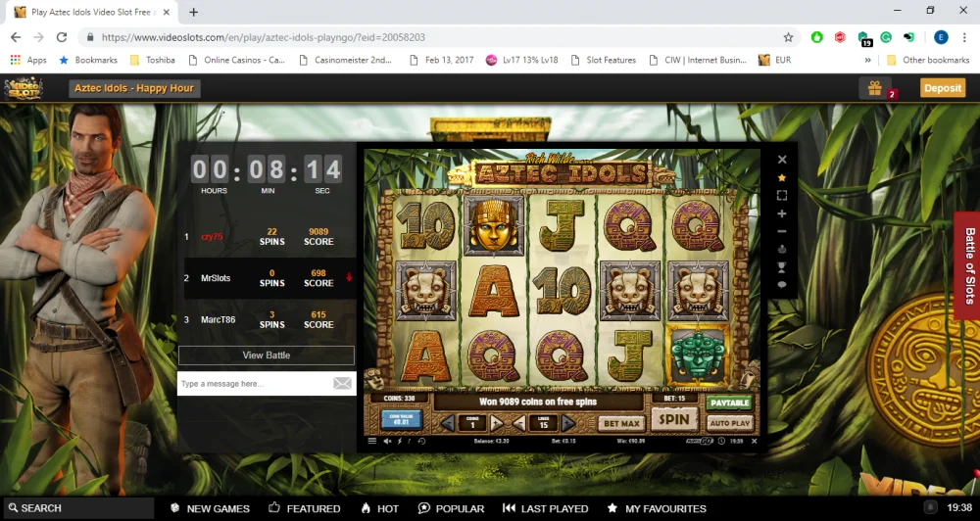Image resolution: width=980 pixels, height=521 pixels.
Task: Select MarcT86 row in leaderboard
Action: (x=270, y=319)
